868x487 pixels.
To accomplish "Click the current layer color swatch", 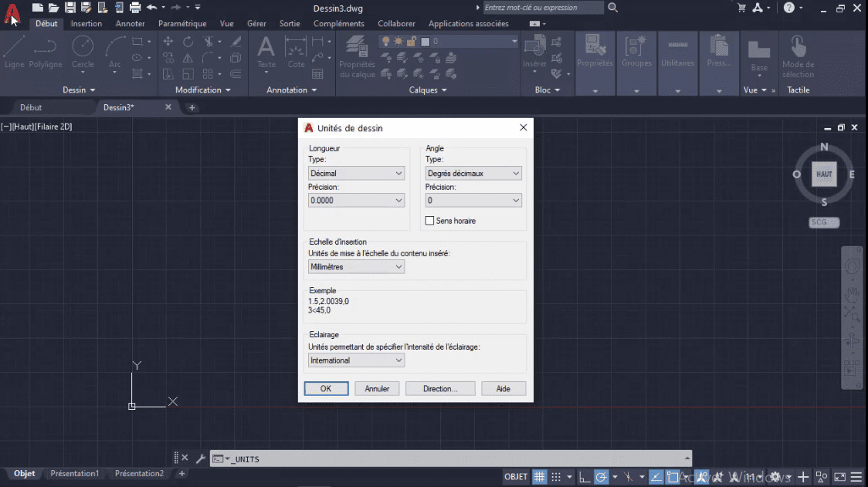I will [x=425, y=42].
